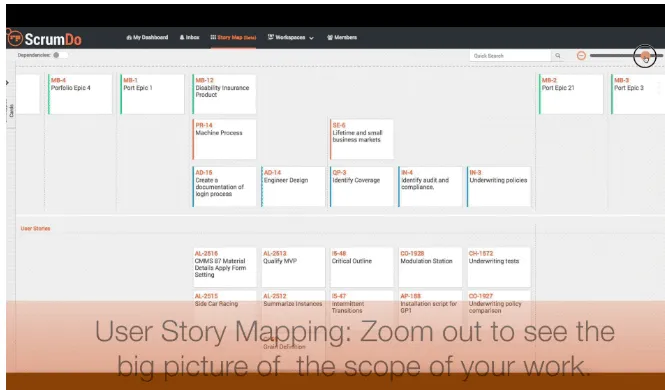Open card MB-2 Port Epic 21
Viewport: 665px width, 390px height.
(x=571, y=94)
